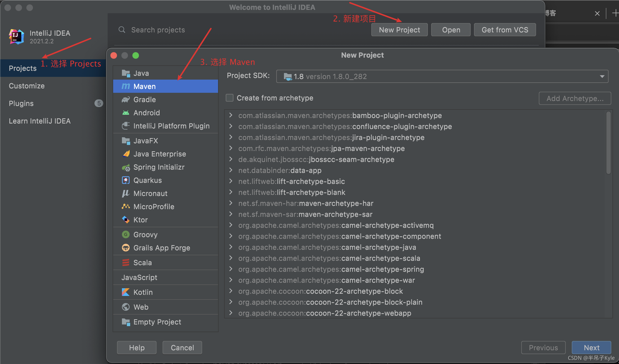Close the background browser tab
Screen dimensions: 619x364
point(597,13)
